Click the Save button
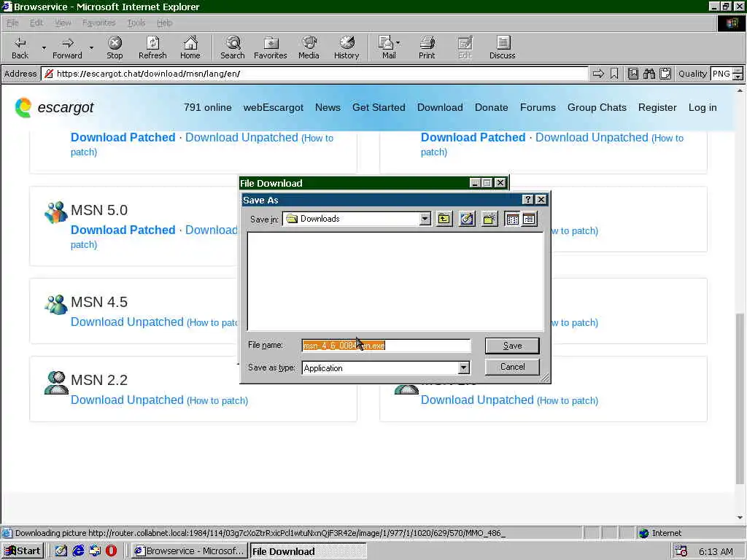Image resolution: width=747 pixels, height=560 pixels. (512, 346)
